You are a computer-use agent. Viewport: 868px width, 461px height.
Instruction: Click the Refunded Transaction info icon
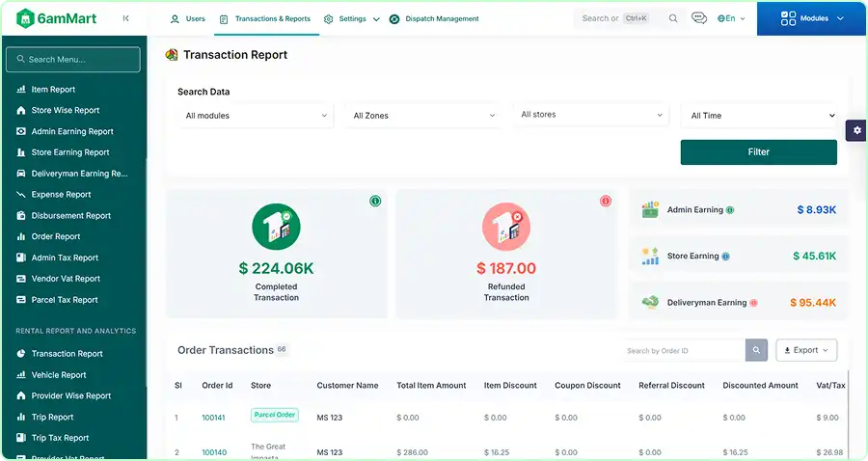pyautogui.click(x=606, y=201)
